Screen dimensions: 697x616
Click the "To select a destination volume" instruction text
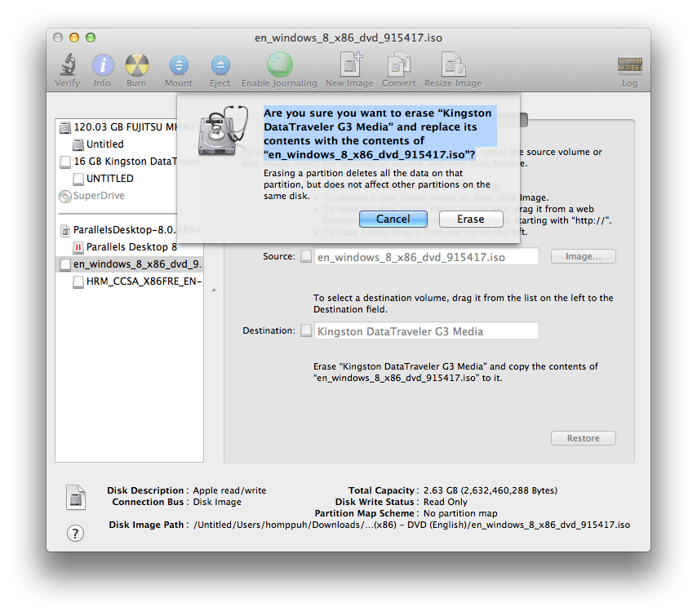coord(464,304)
